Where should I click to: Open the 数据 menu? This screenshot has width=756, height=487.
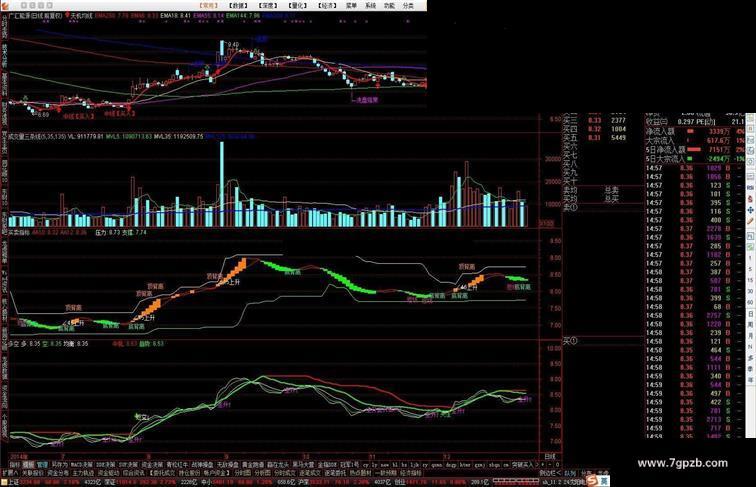(x=238, y=5)
